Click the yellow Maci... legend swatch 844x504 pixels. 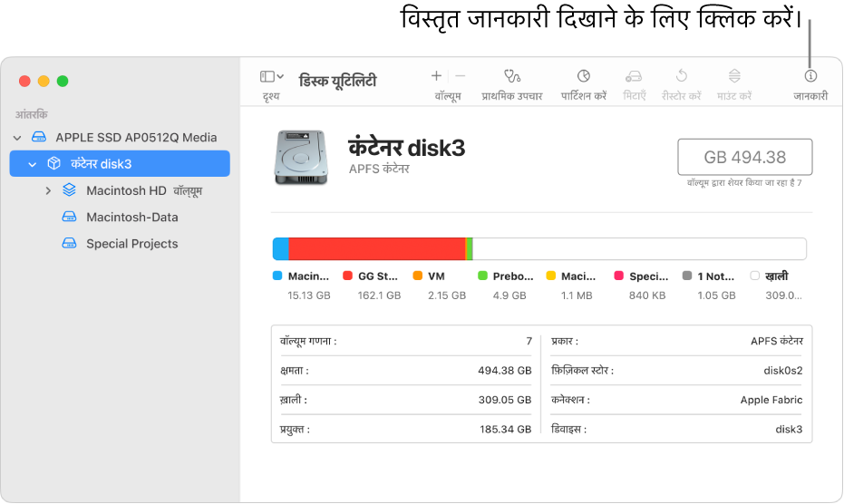550,276
